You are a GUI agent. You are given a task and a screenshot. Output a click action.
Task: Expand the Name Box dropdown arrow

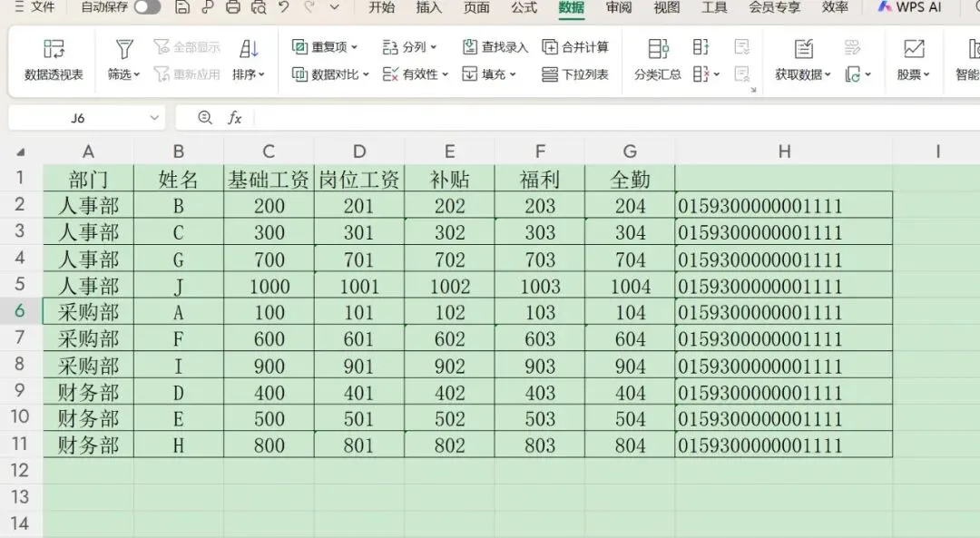coord(154,118)
